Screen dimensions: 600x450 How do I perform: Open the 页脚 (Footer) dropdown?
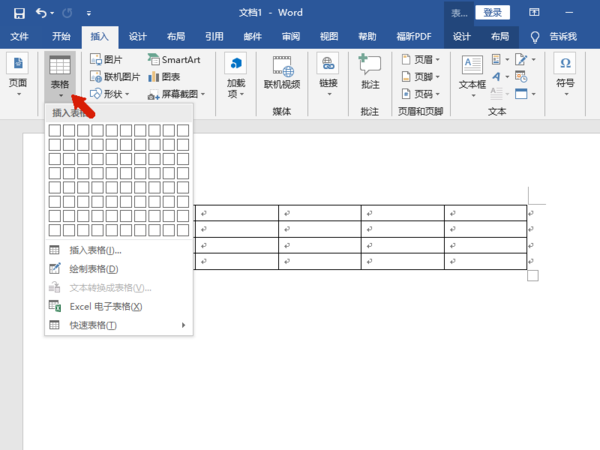(421, 77)
